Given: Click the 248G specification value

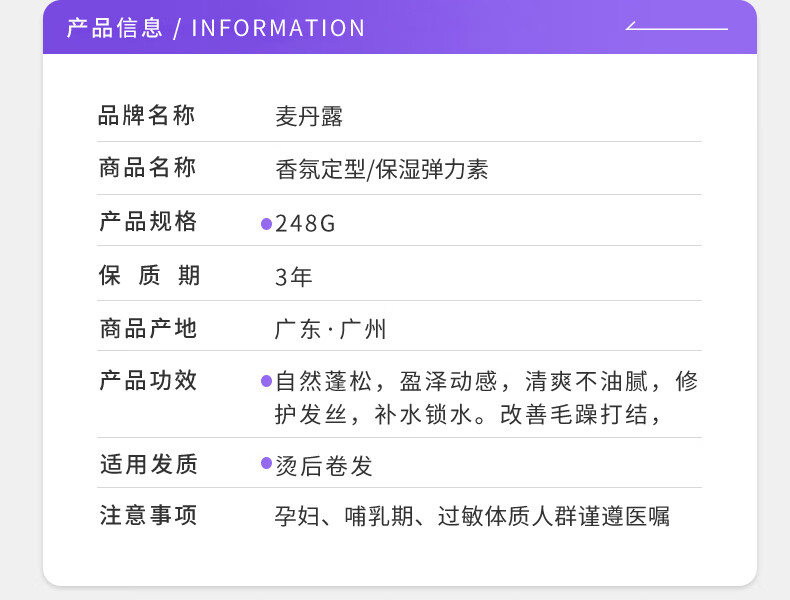Looking at the screenshot, I should (x=305, y=224).
